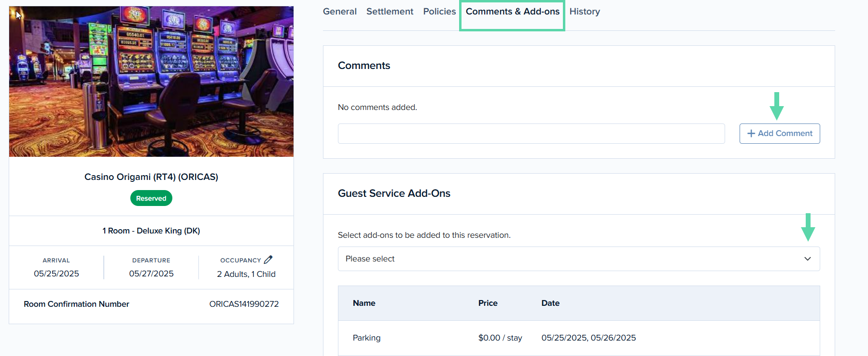Focus the comment text input field
Image resolution: width=868 pixels, height=356 pixels.
click(532, 134)
